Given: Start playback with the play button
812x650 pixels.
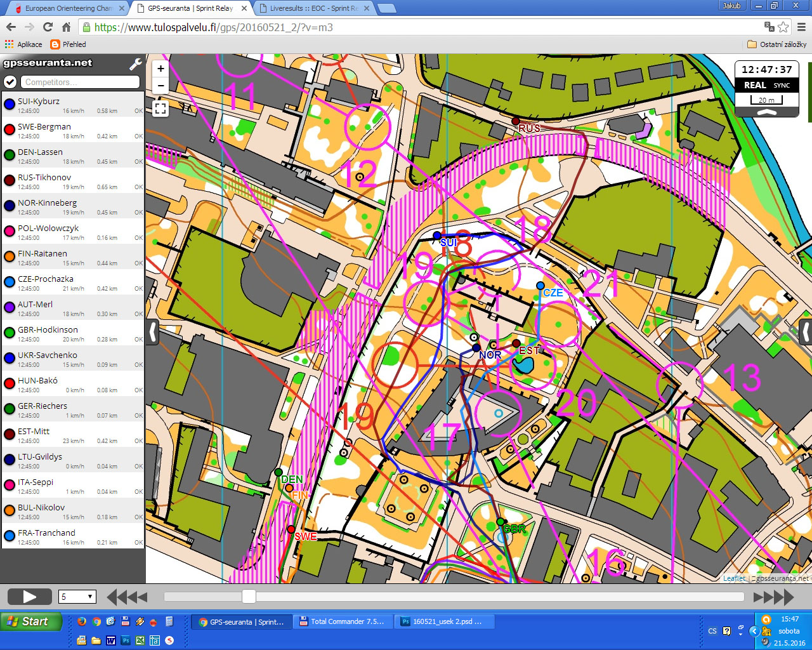Looking at the screenshot, I should pyautogui.click(x=30, y=597).
